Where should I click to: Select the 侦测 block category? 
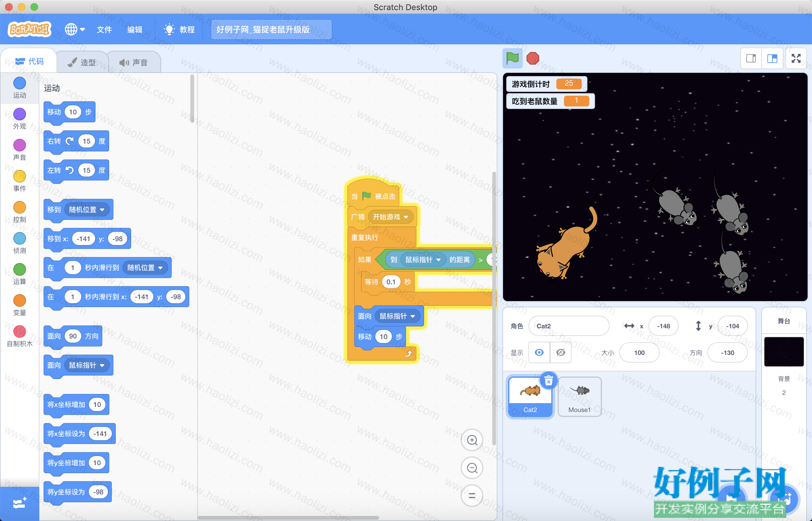coord(20,243)
